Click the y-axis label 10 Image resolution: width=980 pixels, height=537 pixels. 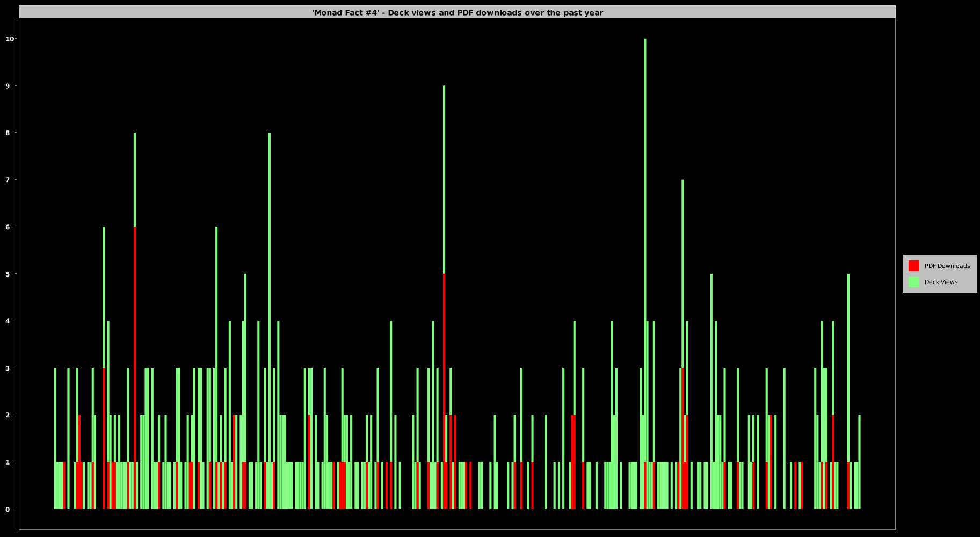(10, 39)
